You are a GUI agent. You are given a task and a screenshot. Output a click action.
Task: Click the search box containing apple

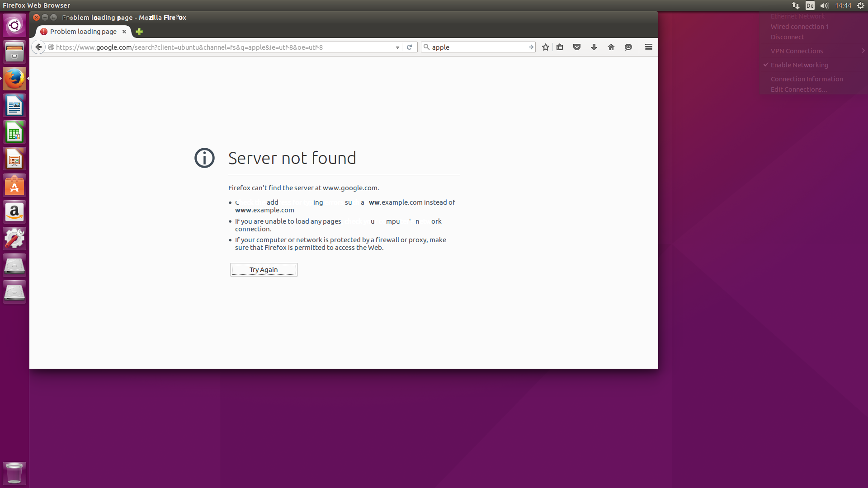477,47
